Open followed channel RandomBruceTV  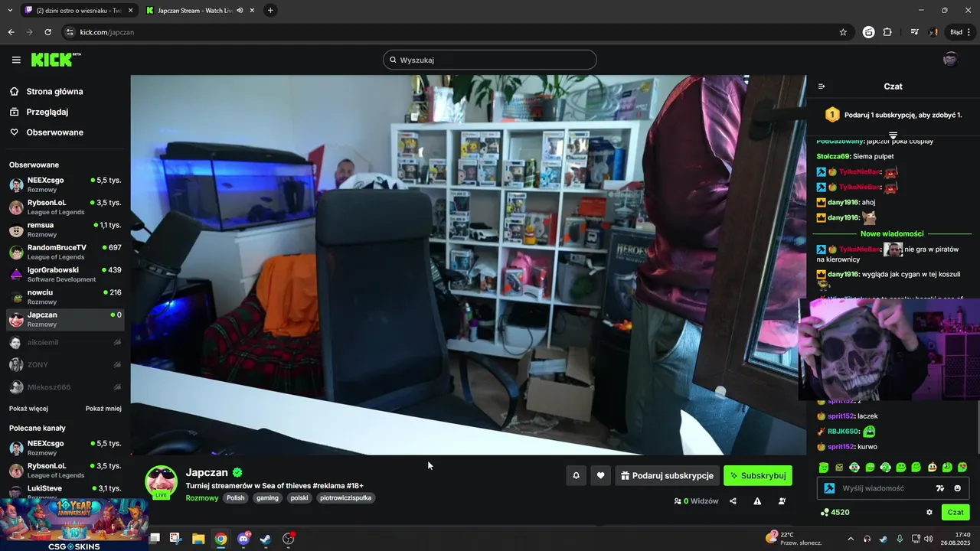[65, 252]
